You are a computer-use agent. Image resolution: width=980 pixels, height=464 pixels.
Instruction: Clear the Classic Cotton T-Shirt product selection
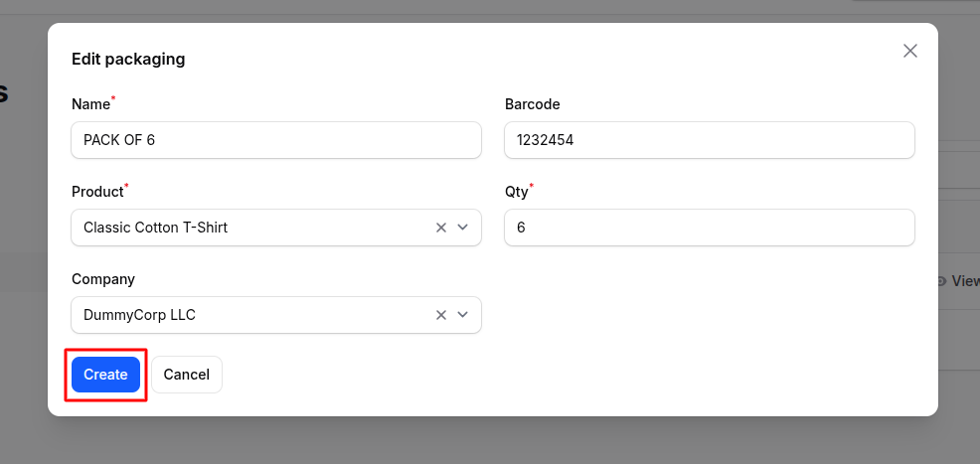click(441, 228)
